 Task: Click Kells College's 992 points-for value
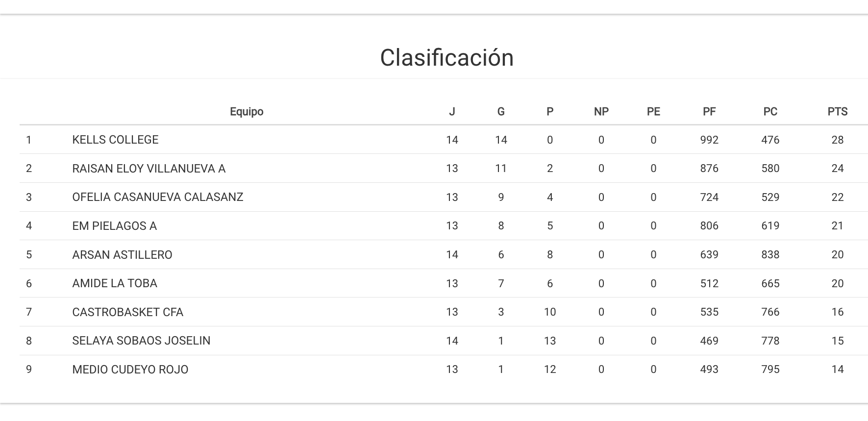(709, 140)
